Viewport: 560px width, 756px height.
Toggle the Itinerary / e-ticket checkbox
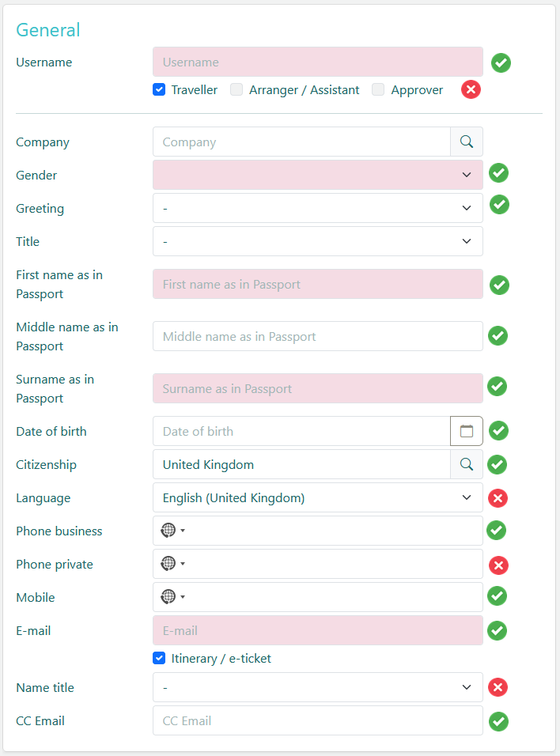(x=159, y=658)
